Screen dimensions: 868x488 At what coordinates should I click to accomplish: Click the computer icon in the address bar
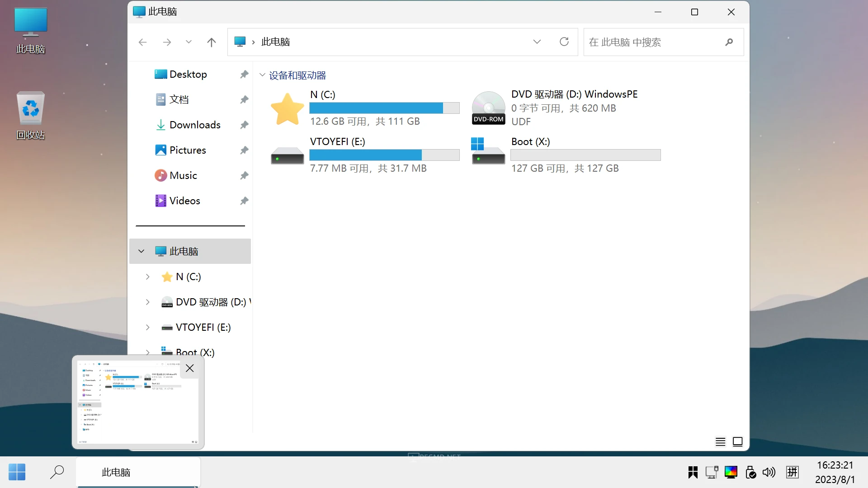tap(240, 42)
